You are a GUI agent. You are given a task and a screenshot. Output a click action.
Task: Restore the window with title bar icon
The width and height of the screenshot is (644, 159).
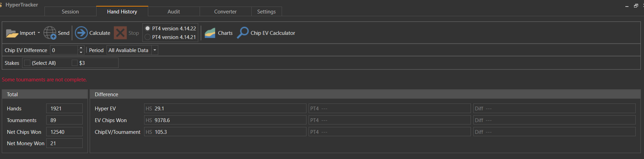pos(636,6)
